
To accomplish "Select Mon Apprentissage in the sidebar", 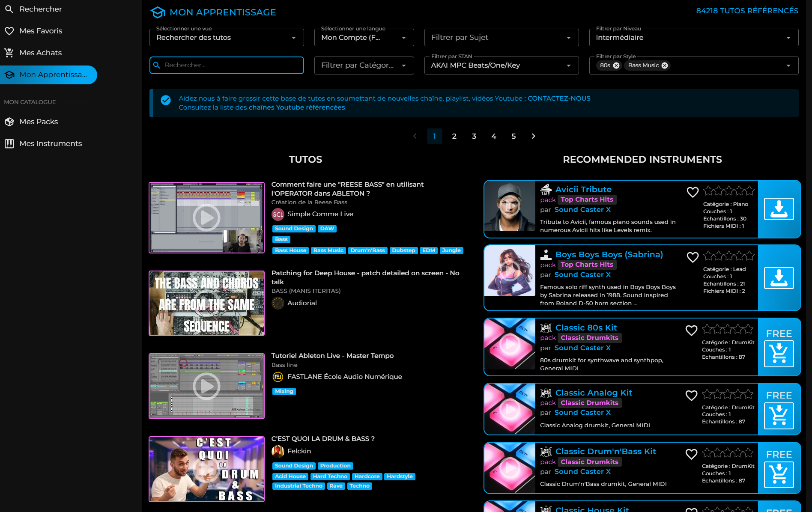I will coord(48,74).
